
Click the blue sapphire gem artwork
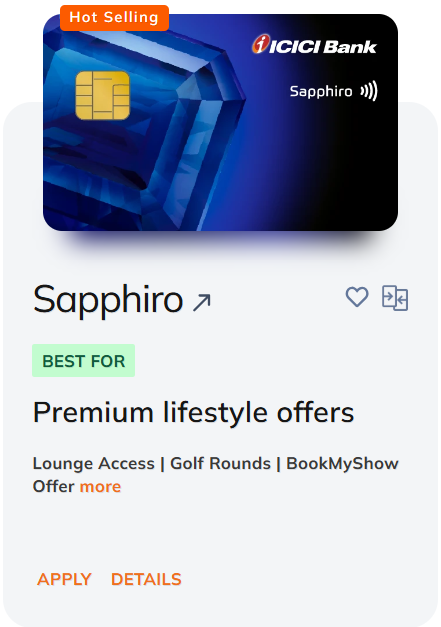(140, 128)
